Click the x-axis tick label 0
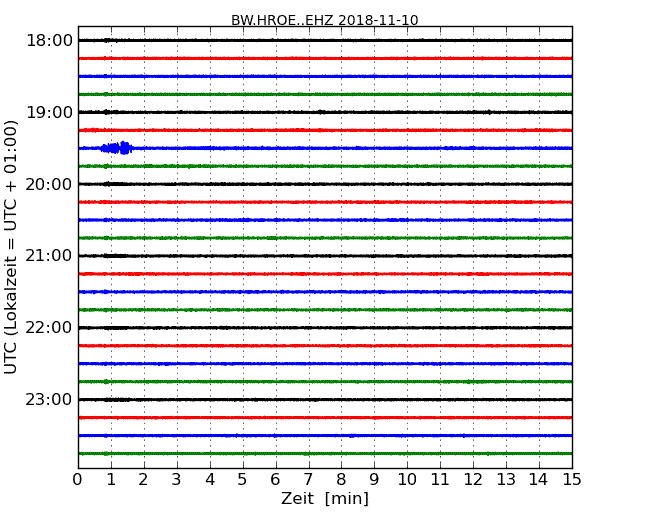This screenshot has width=650, height=520. click(78, 479)
